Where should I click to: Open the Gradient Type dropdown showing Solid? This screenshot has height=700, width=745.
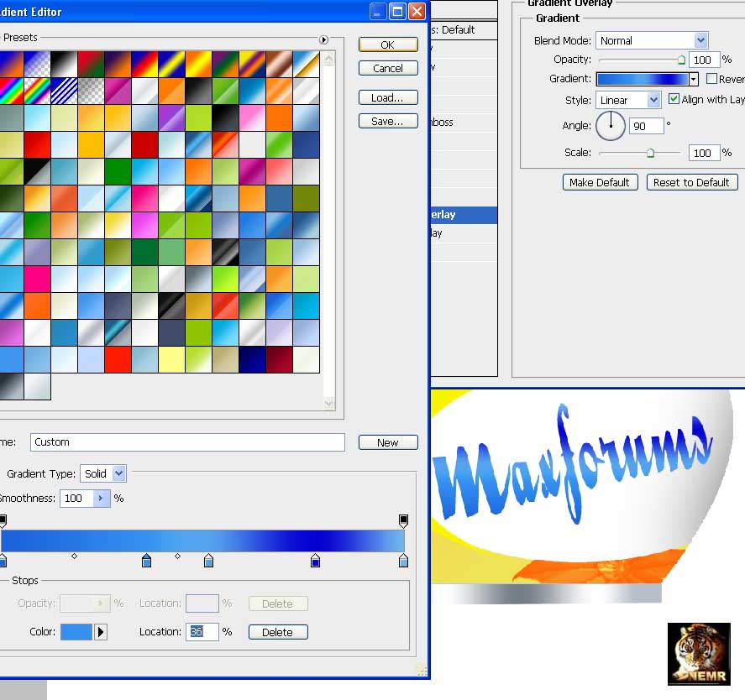click(x=118, y=473)
